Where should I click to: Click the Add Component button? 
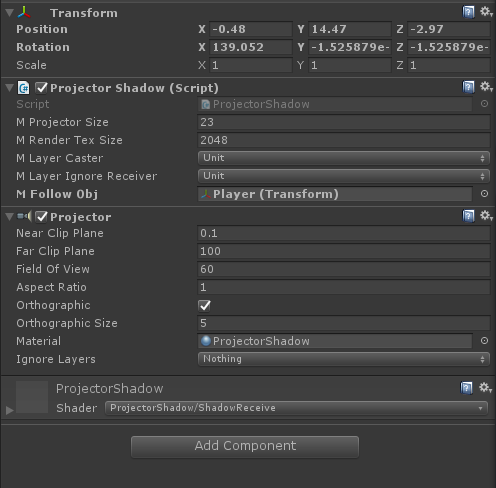(245, 447)
